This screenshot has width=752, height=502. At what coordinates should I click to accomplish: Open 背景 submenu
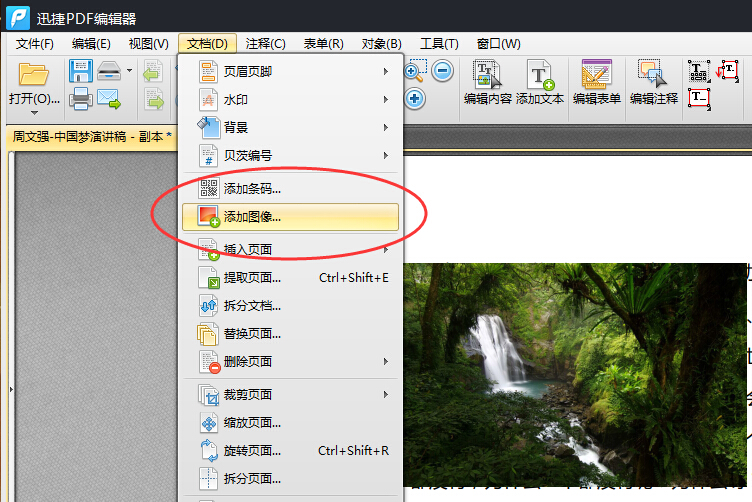[291, 128]
